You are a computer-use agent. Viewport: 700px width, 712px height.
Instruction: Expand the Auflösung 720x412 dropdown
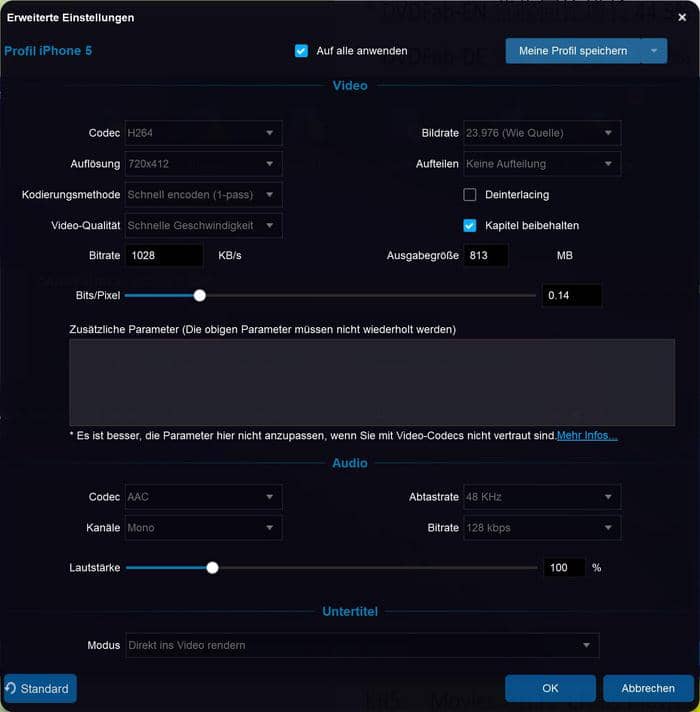pos(203,164)
